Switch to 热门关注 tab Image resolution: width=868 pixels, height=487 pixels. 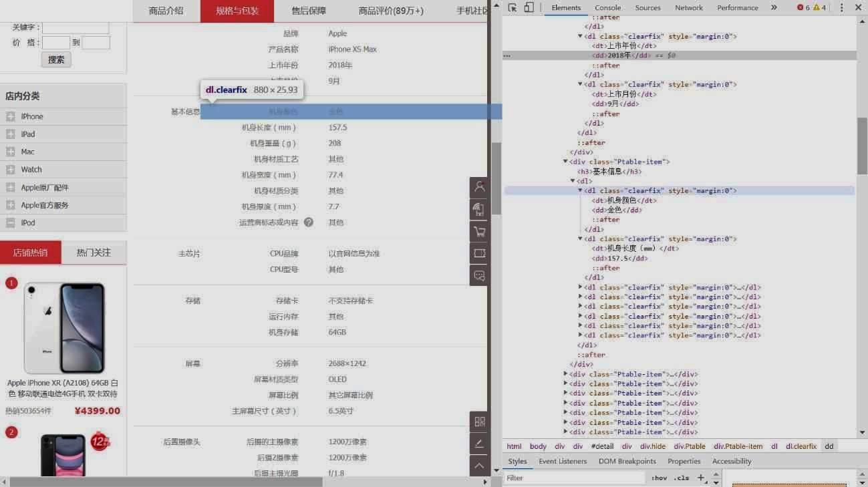pos(94,253)
